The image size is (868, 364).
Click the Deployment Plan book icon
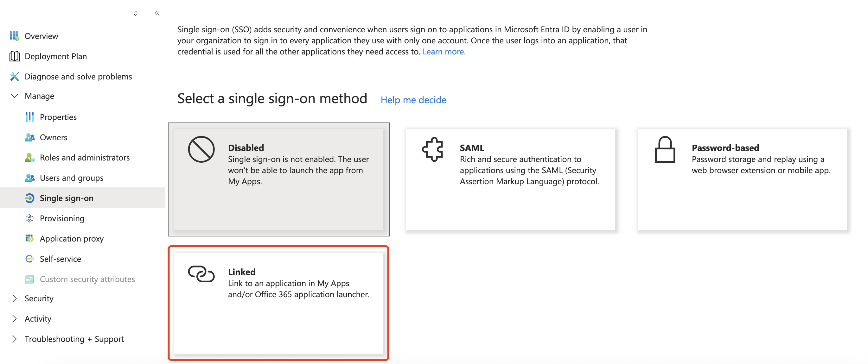(x=14, y=56)
